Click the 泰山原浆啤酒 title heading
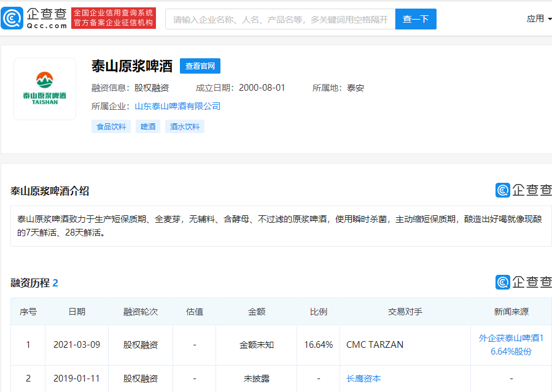The height and width of the screenshot is (392, 552). tap(132, 66)
